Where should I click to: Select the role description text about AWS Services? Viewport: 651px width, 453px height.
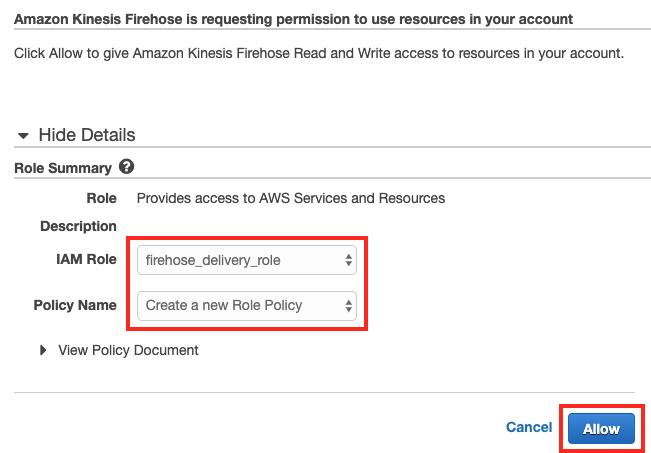pos(291,198)
